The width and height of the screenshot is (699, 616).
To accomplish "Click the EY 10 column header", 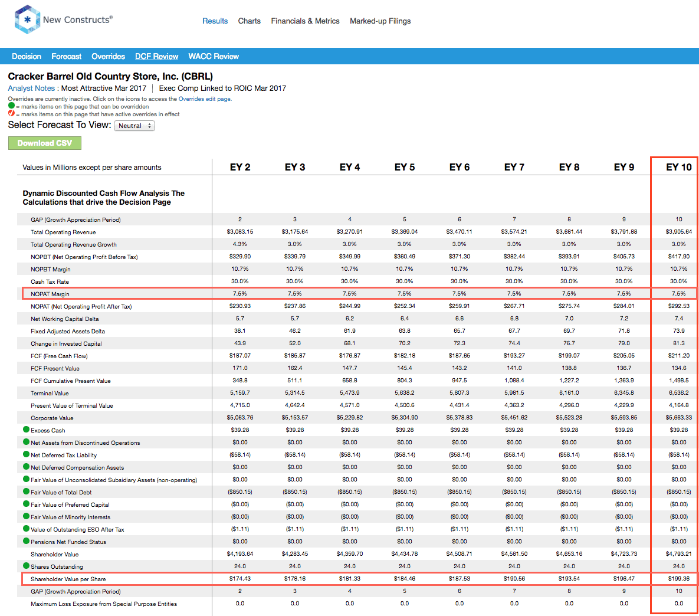I will [678, 167].
